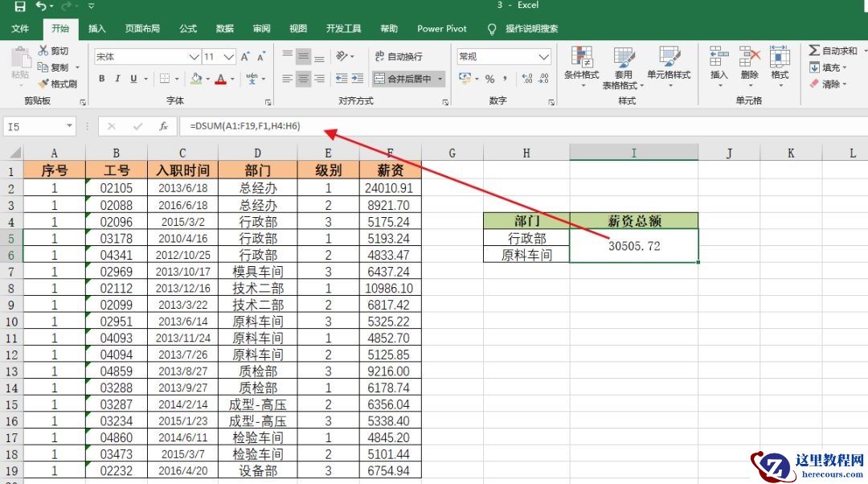Click the Increase Font Size icon

click(245, 57)
